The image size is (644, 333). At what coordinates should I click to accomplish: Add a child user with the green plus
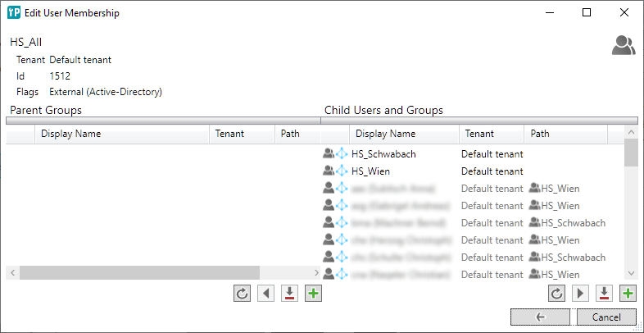tap(628, 294)
